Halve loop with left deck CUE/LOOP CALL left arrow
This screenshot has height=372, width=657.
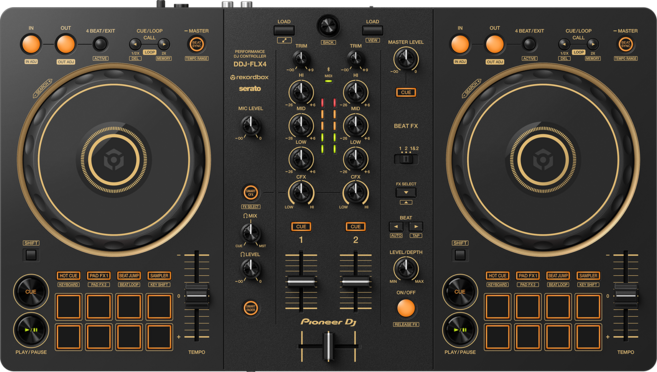point(135,44)
